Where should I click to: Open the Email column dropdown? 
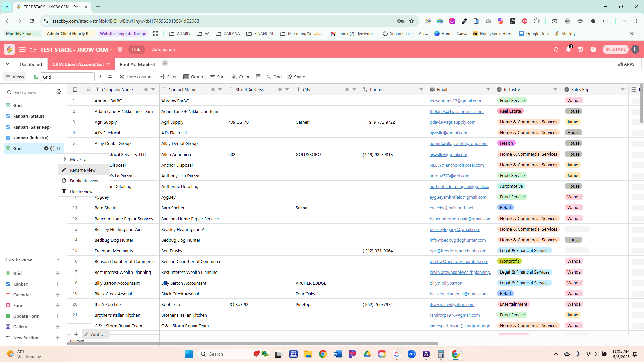click(488, 89)
